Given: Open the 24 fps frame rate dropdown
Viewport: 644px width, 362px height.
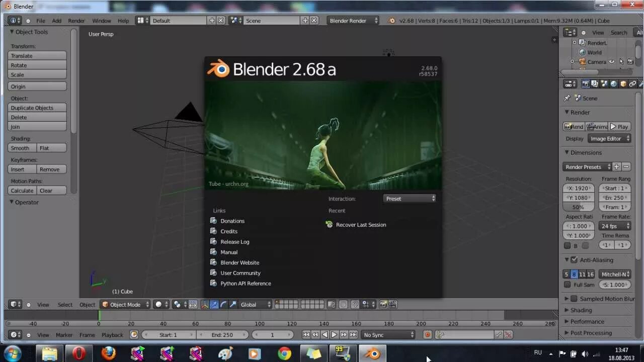Looking at the screenshot, I should [x=615, y=226].
